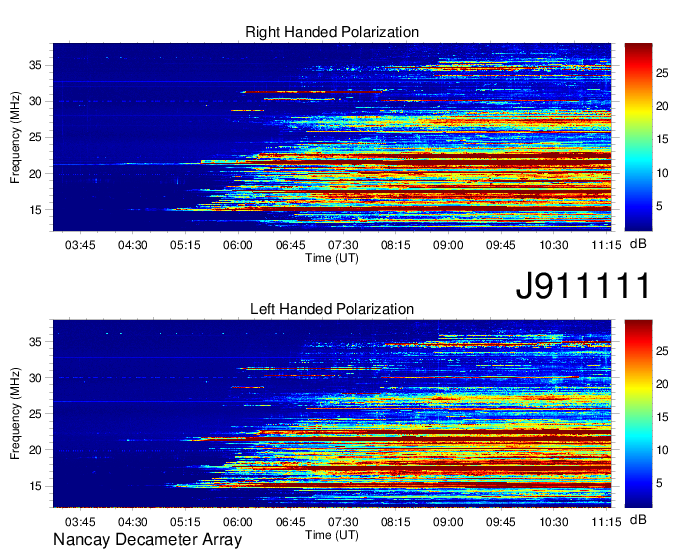Click Frequency (MHz) label of Right Handed plot
The height and width of the screenshot is (552, 680).
15,137
